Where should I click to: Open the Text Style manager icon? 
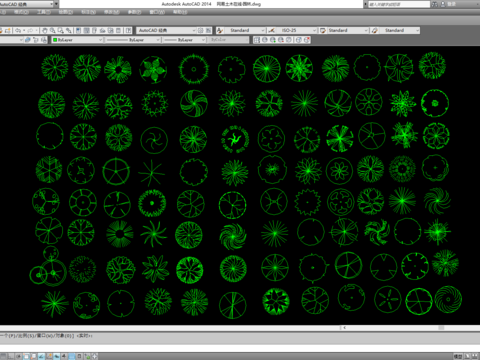220,31
